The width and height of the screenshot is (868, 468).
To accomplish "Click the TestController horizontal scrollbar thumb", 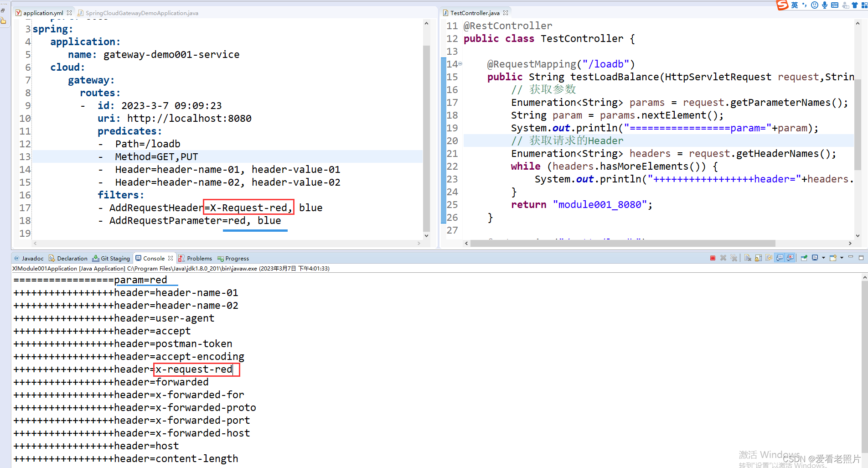I will click(x=623, y=244).
